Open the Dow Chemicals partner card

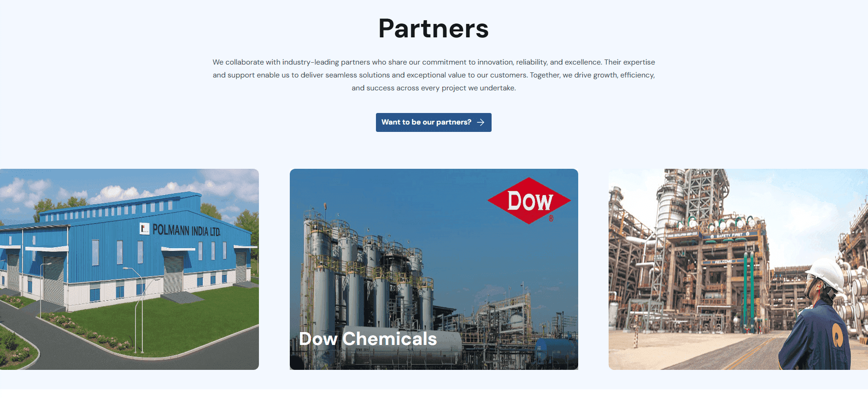(x=434, y=269)
